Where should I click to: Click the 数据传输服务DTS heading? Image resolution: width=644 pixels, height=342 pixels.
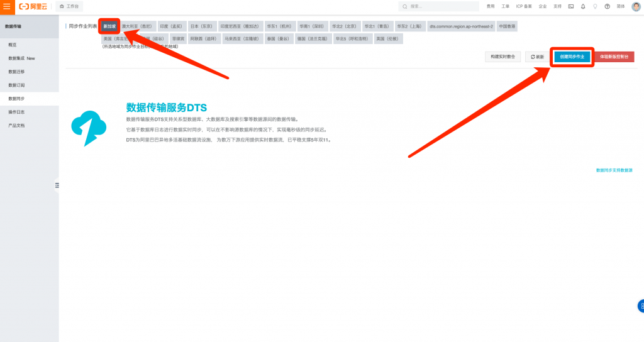click(x=166, y=108)
